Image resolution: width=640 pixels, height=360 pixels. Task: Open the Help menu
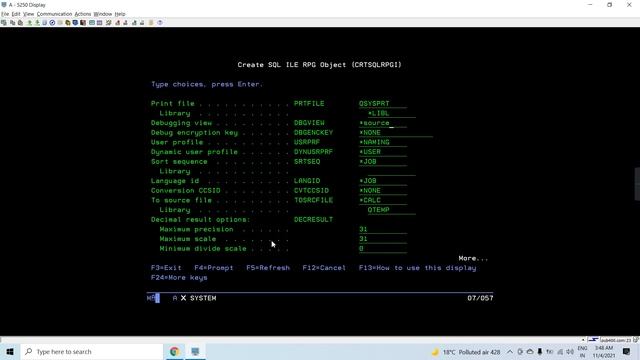tap(120, 14)
